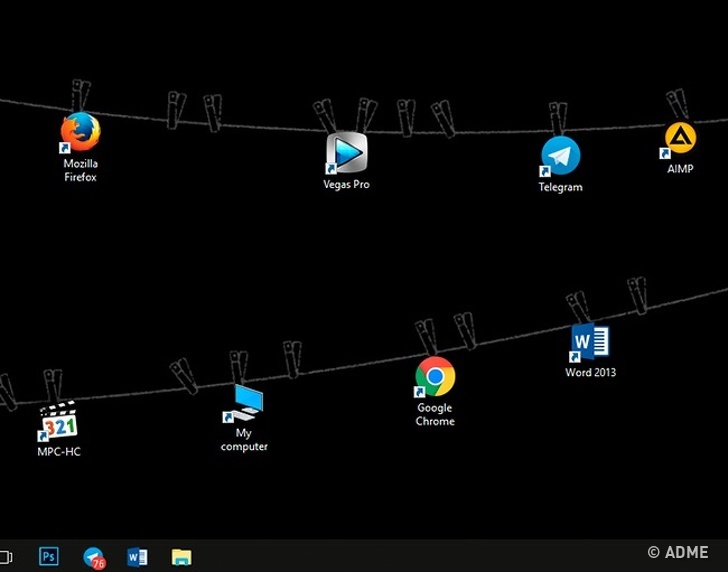Click the Task View button in taskbar
This screenshot has width=728, height=572.
(5, 557)
